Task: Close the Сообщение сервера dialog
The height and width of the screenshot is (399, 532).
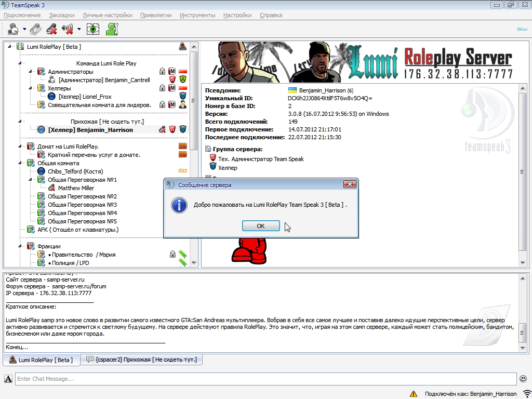Action: (x=350, y=184)
